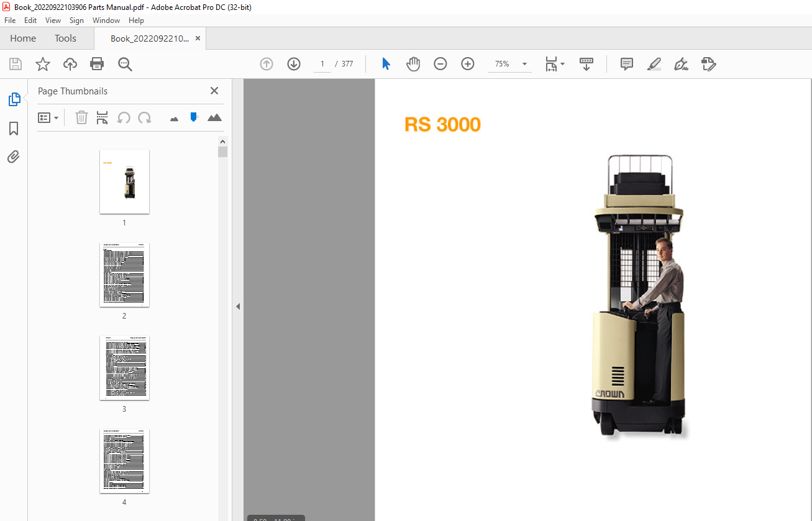
Task: Open the thumbnail options dropdown menu
Action: [48, 117]
